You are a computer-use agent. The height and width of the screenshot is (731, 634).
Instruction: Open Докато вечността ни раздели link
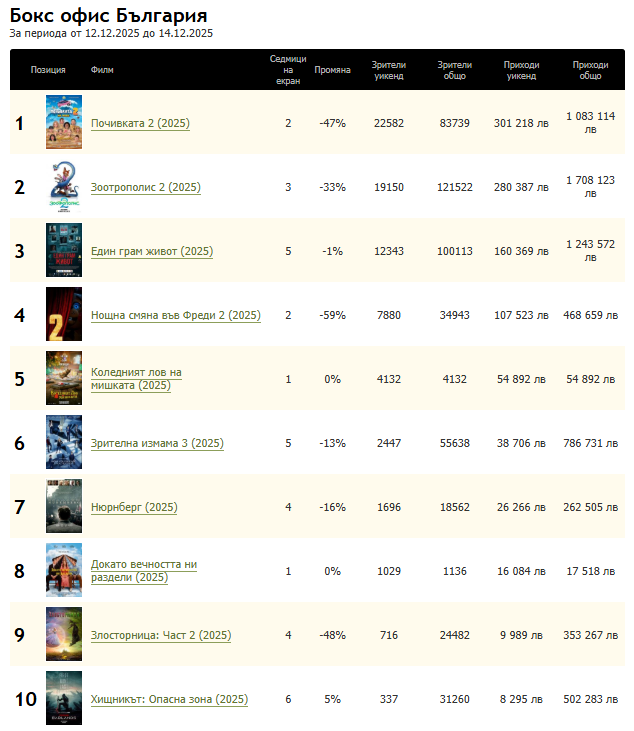[144, 571]
